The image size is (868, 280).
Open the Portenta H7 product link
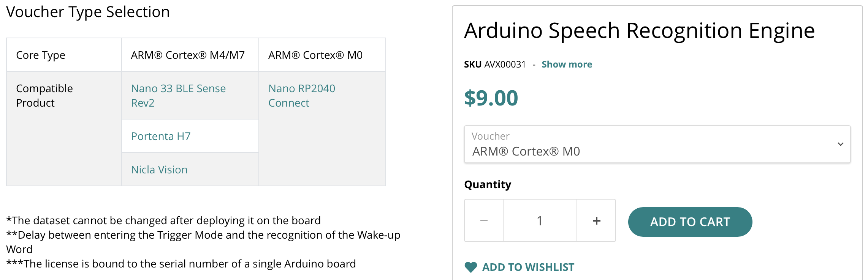161,136
